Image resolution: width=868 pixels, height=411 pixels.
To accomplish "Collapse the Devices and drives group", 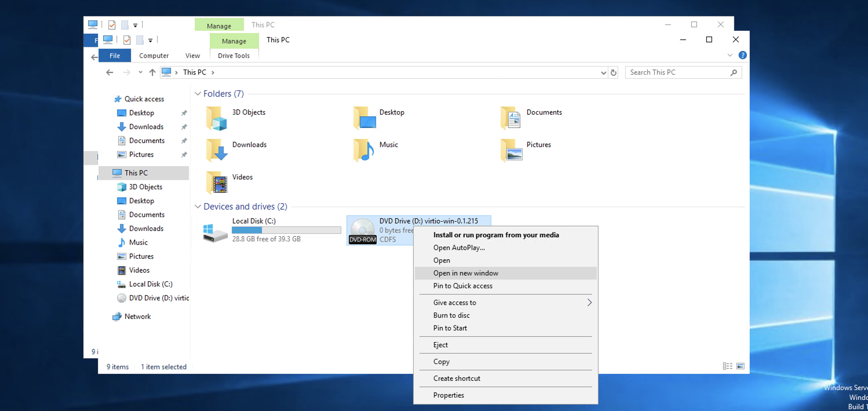I will [198, 206].
